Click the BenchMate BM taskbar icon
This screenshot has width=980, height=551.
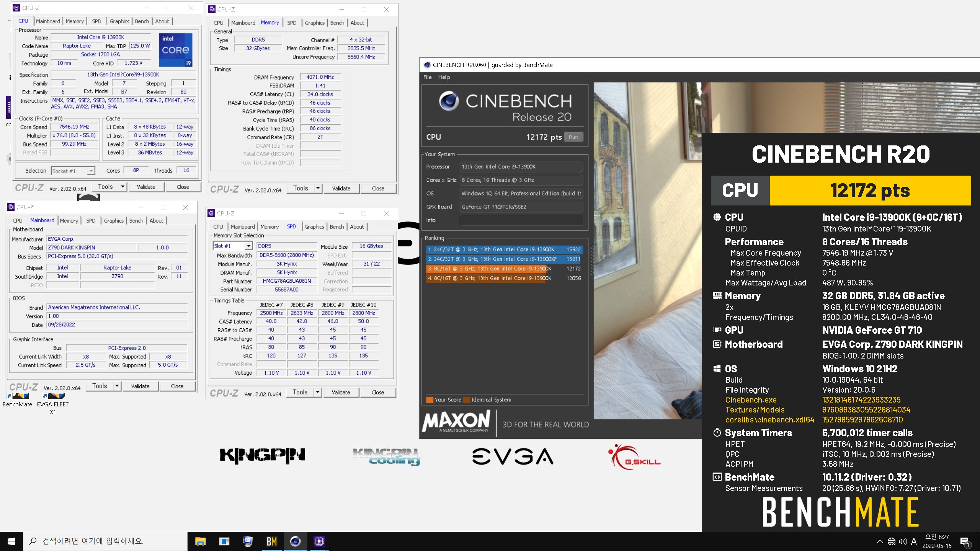272,541
